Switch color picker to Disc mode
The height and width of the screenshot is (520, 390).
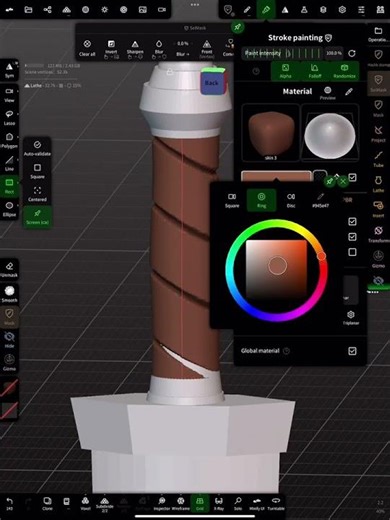[x=291, y=200]
